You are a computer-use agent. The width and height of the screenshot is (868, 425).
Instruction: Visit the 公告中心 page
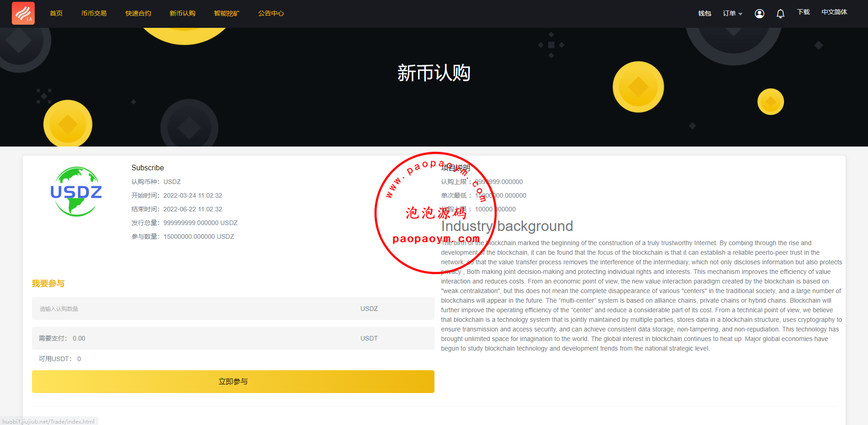click(271, 14)
